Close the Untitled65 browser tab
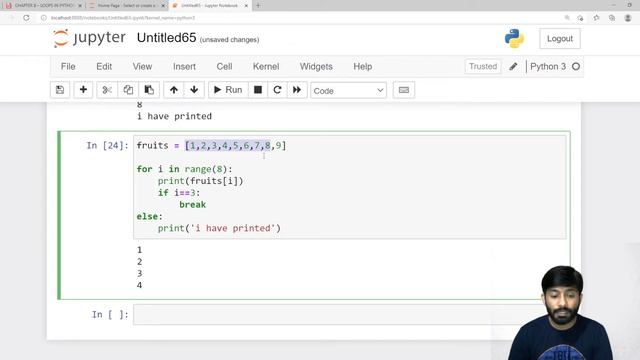The width and height of the screenshot is (640, 360). 246,6
